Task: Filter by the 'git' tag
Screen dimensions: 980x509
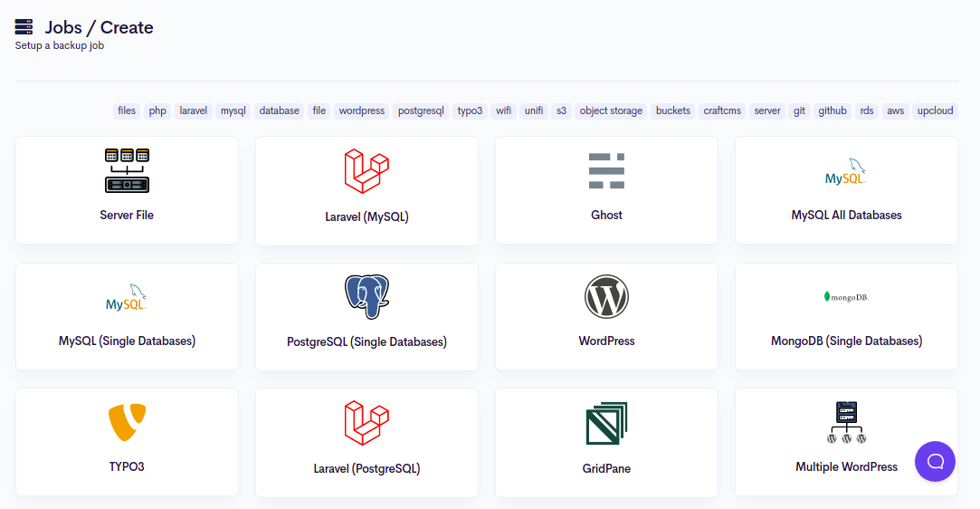Action: (799, 110)
